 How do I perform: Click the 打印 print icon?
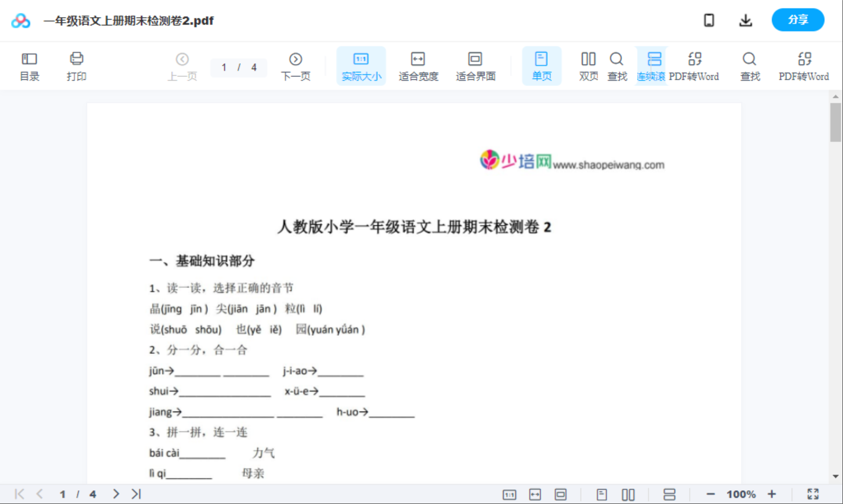pos(76,65)
